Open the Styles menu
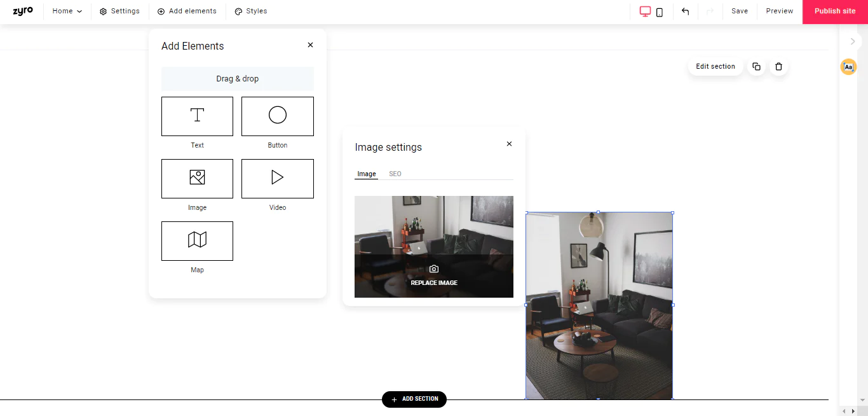 point(250,11)
